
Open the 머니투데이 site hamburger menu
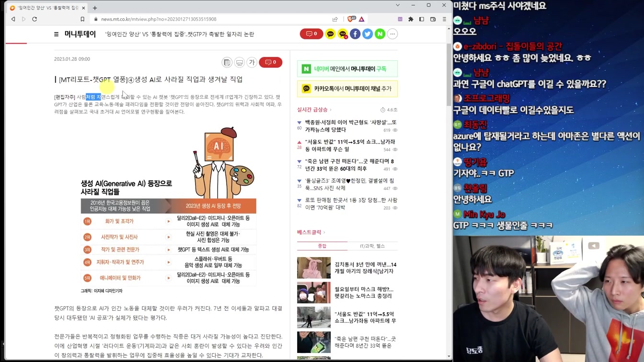pos(56,34)
